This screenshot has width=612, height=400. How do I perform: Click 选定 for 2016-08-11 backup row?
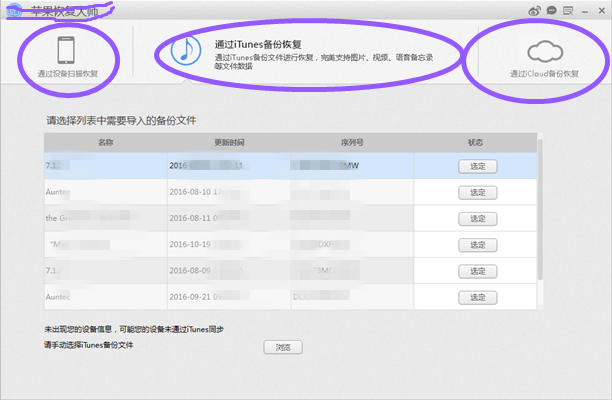[x=477, y=219]
